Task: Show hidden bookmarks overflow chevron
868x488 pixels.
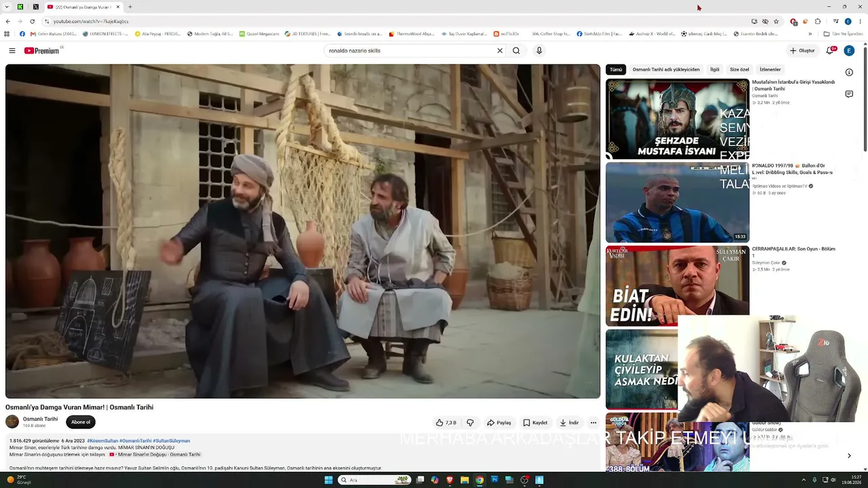Action: click(810, 34)
